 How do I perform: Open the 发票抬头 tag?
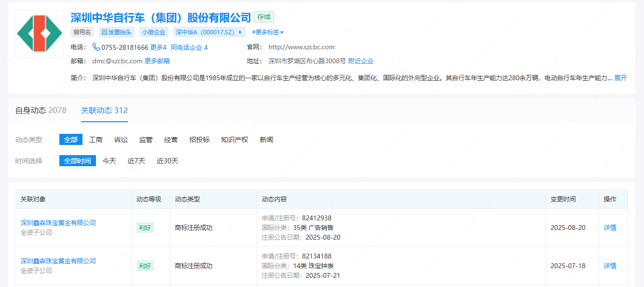pos(116,32)
